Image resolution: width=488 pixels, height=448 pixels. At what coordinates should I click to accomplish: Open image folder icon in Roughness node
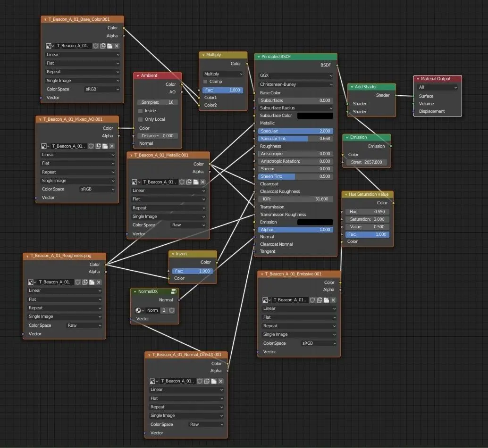[x=92, y=282]
